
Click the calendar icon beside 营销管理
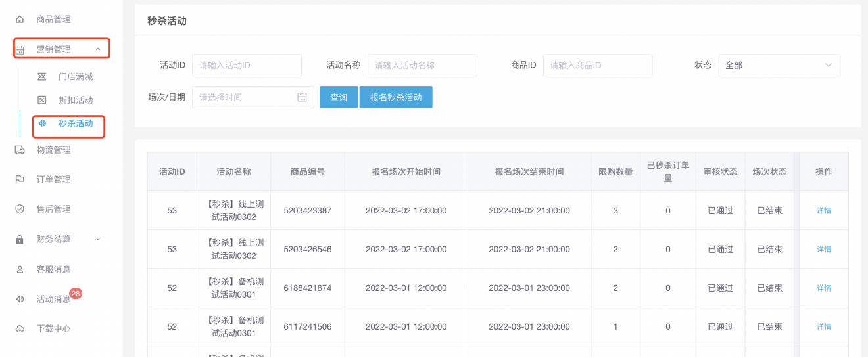click(x=20, y=50)
